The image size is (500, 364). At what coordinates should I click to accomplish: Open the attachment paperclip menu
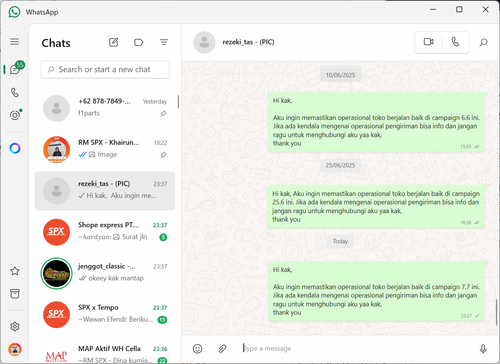tap(222, 349)
